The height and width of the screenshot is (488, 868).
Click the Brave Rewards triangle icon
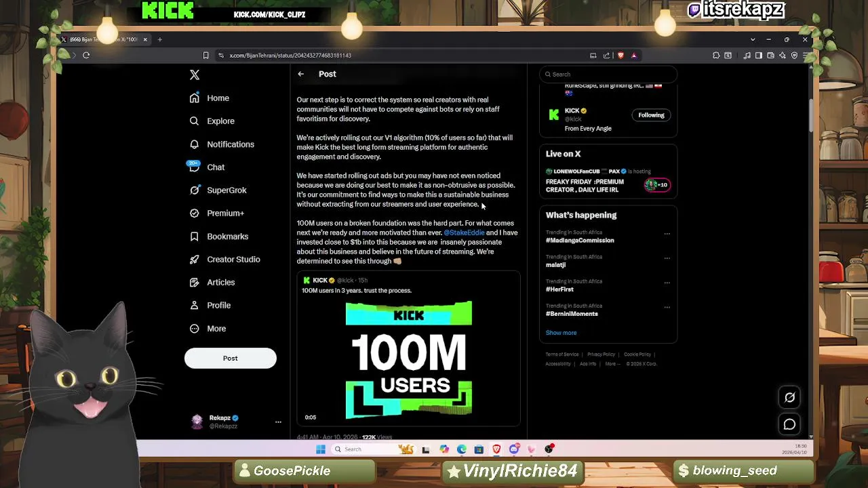[634, 56]
